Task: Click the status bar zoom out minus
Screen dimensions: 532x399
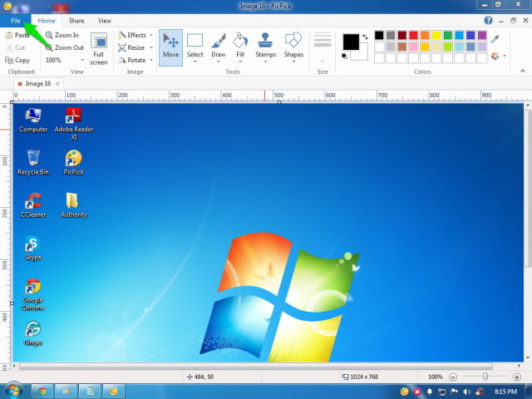Action: [452, 377]
